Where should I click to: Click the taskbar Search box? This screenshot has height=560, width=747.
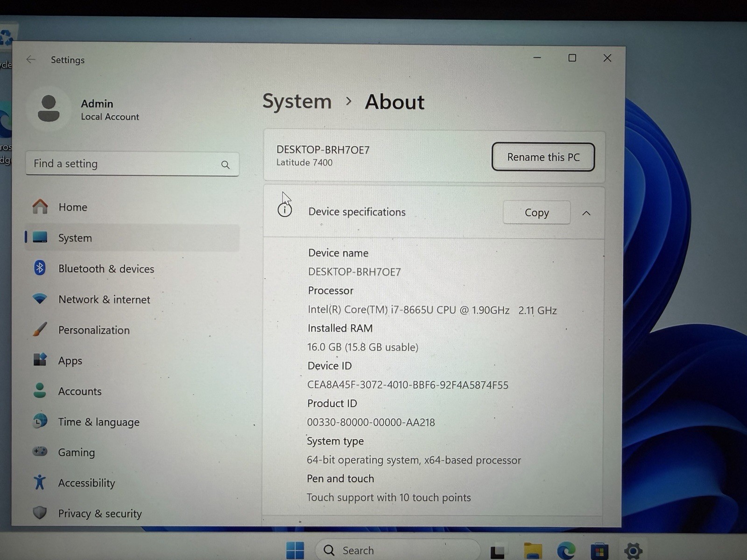(x=397, y=550)
